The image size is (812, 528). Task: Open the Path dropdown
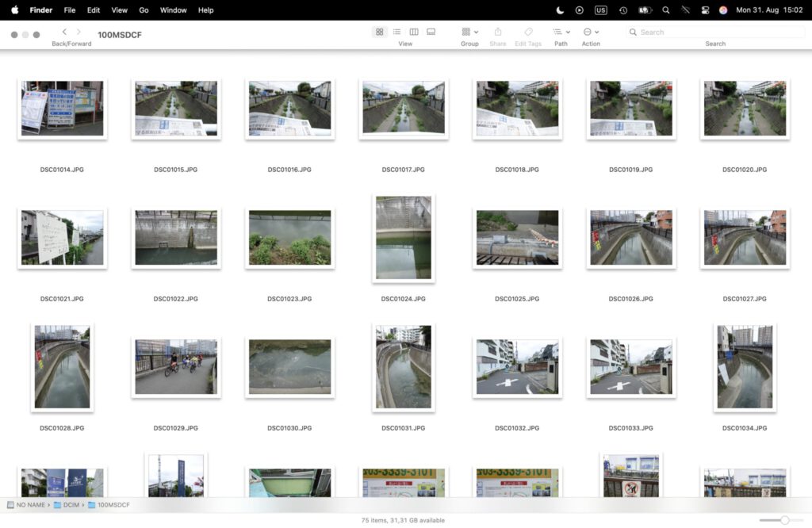pyautogui.click(x=561, y=32)
